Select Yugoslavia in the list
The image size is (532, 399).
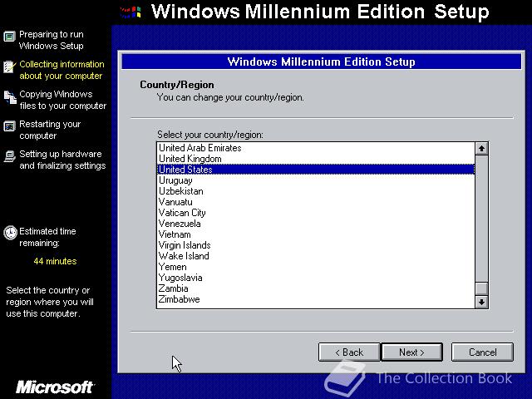(x=316, y=278)
